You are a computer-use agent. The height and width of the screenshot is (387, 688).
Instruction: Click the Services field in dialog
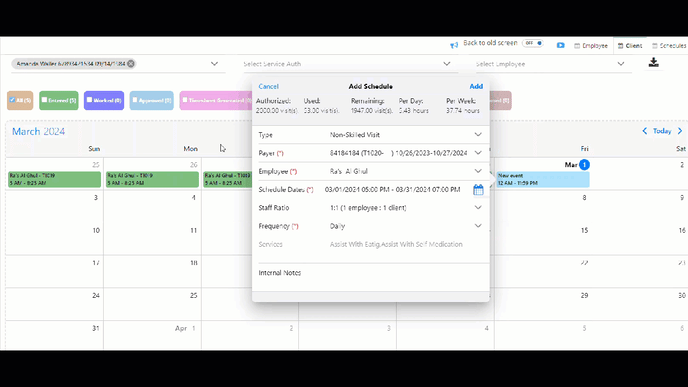(396, 244)
